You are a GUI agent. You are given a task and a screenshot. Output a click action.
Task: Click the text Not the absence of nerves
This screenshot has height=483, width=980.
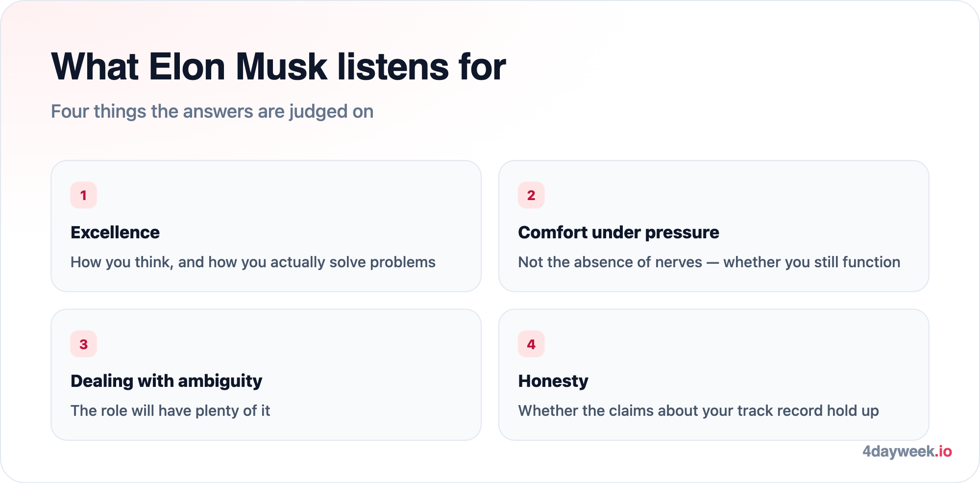[x=610, y=262]
